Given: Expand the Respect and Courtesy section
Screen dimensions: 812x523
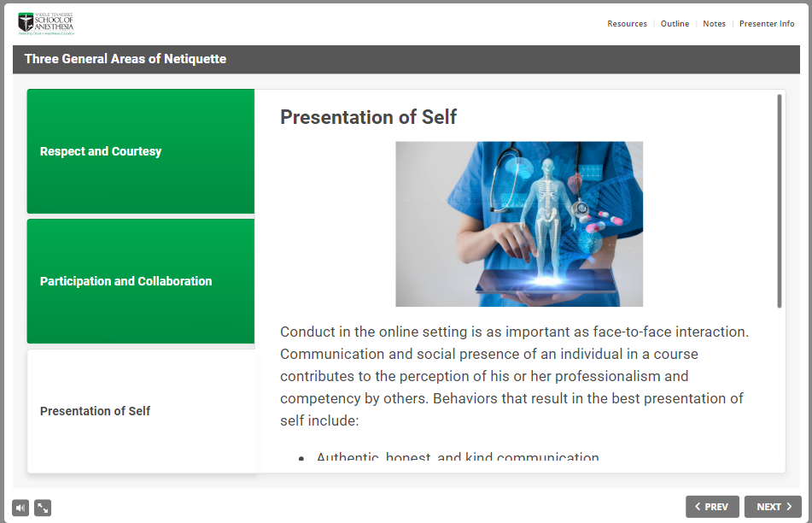Looking at the screenshot, I should tap(140, 150).
